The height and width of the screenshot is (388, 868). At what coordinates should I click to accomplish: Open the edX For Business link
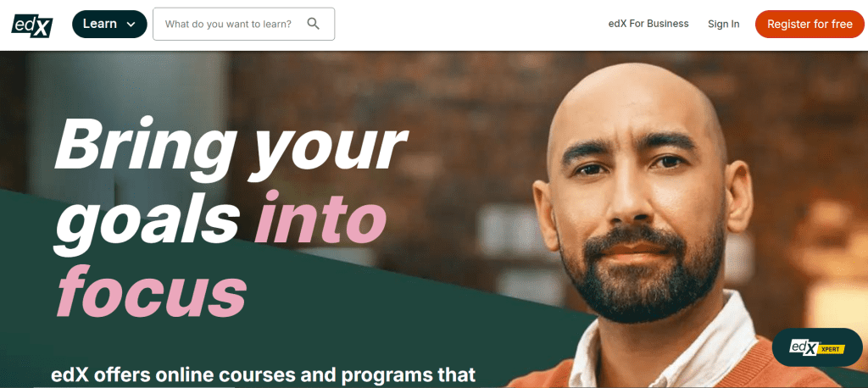pyautogui.click(x=648, y=24)
